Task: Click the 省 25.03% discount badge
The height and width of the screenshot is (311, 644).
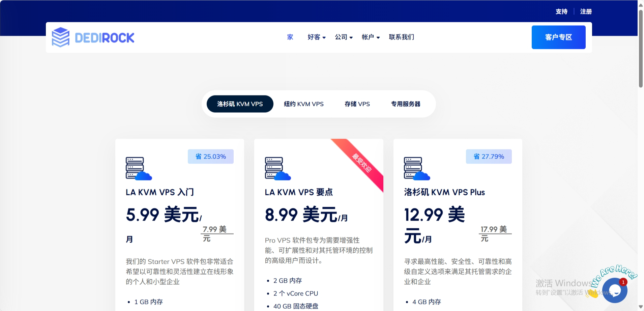Action: pos(210,157)
